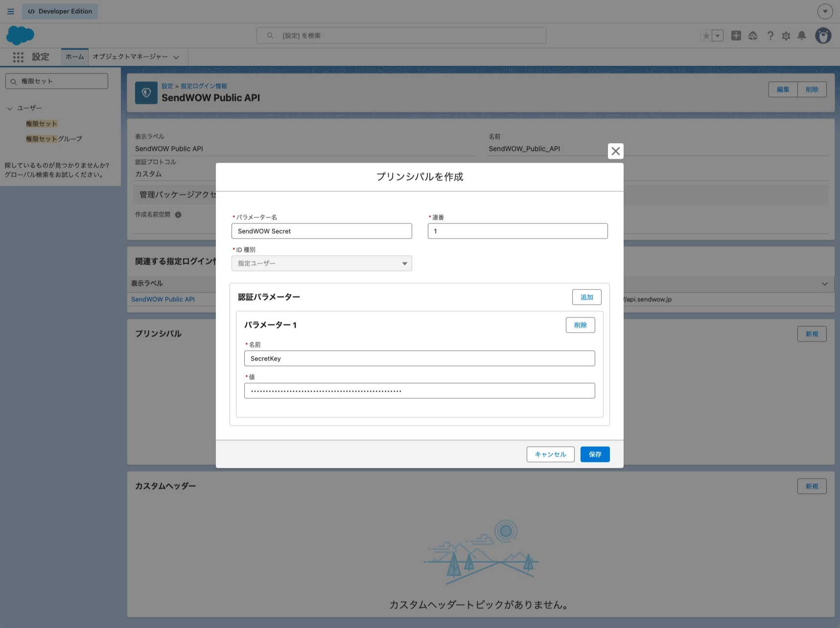The height and width of the screenshot is (628, 840).
Task: Open the setup gear icon
Action: coord(786,36)
